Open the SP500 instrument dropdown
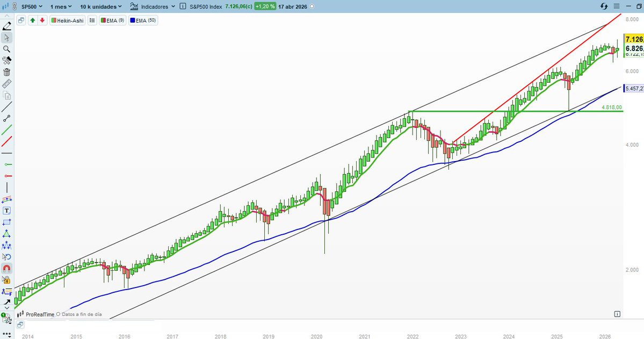This screenshot has height=339, width=644. click(32, 6)
